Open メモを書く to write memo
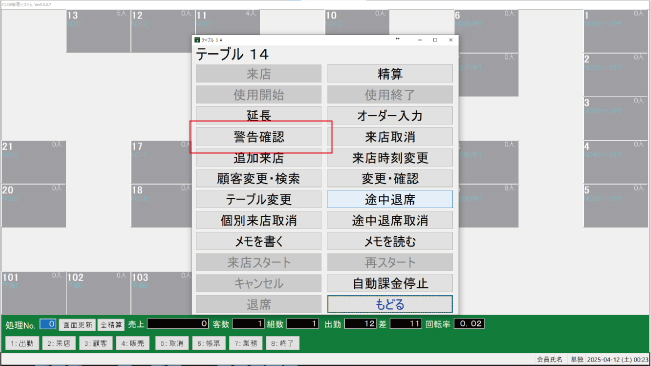651x366 pixels. 259,242
